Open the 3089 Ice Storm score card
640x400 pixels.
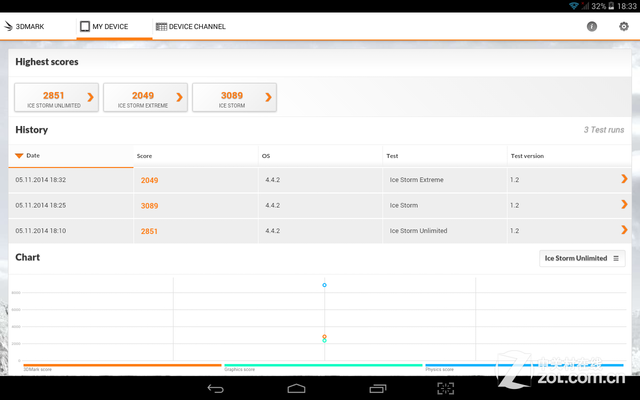[234, 97]
